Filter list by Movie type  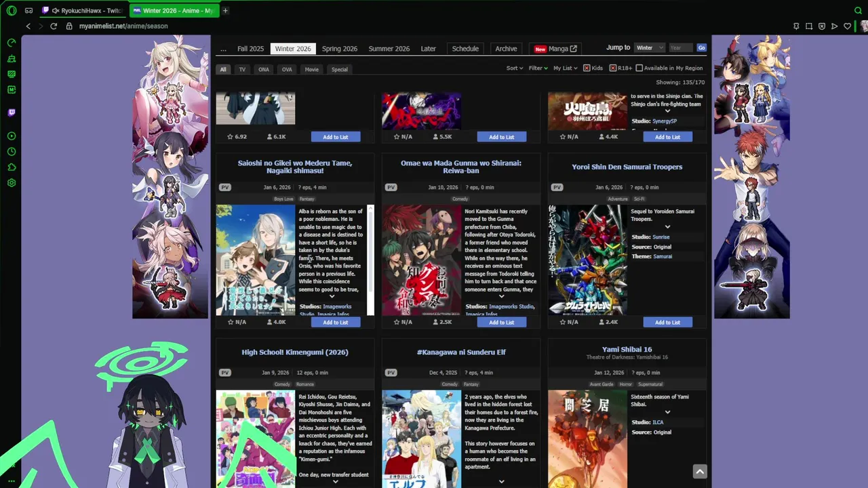(x=311, y=69)
